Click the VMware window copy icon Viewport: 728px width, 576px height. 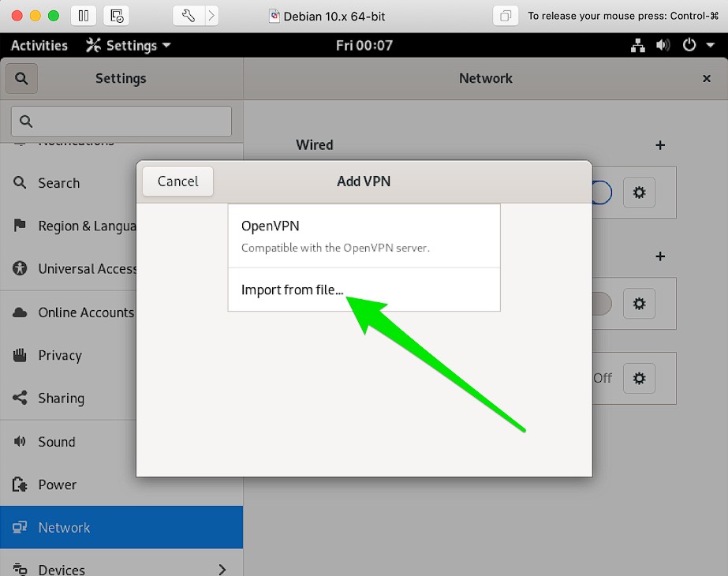click(x=505, y=16)
